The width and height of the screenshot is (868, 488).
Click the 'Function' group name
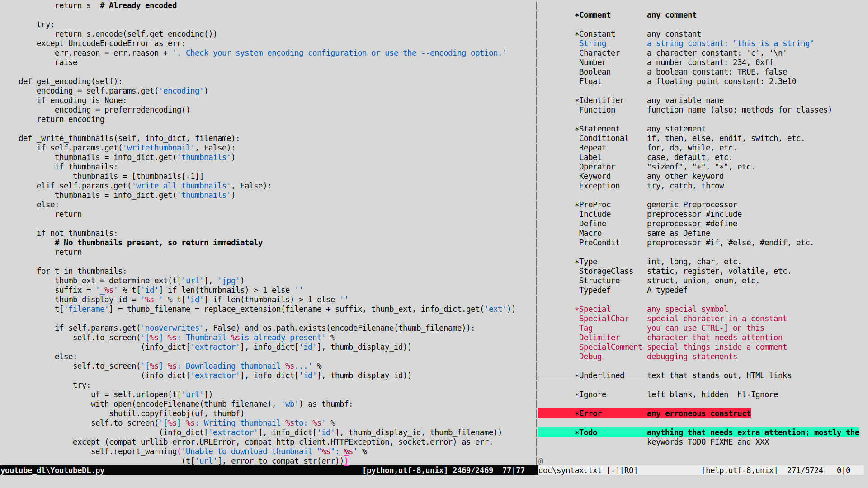click(597, 110)
